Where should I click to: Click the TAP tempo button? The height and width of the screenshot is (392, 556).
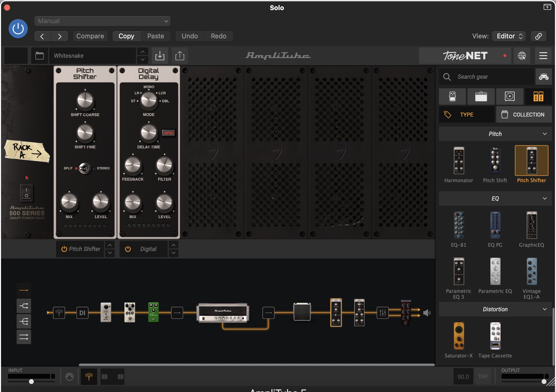coord(483,377)
